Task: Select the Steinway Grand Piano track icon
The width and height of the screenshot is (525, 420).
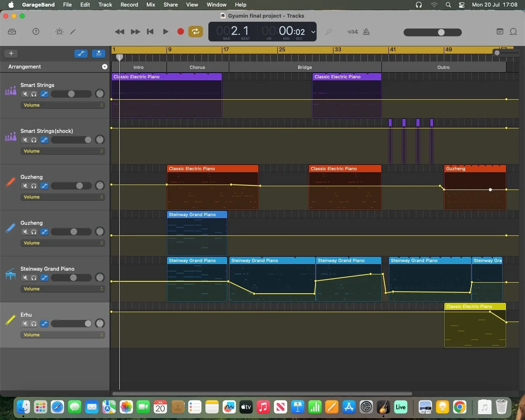Action: click(x=11, y=274)
